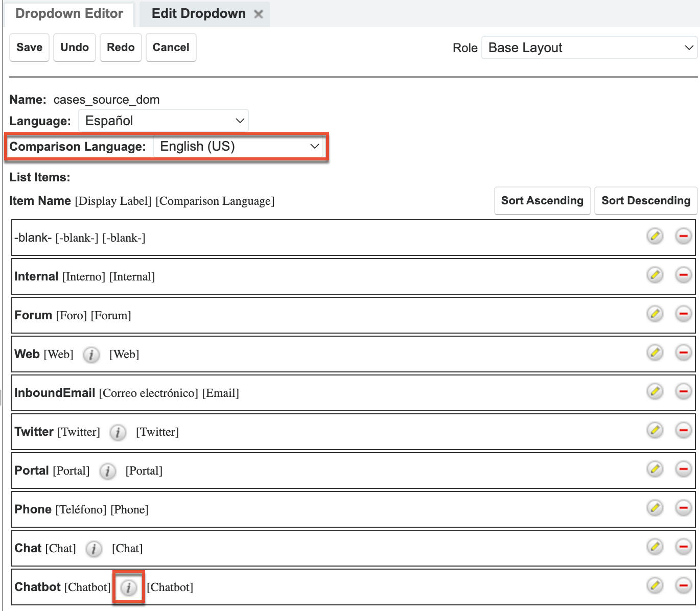700x611 pixels.
Task: Open the Language dropdown showing Español
Action: coord(164,121)
